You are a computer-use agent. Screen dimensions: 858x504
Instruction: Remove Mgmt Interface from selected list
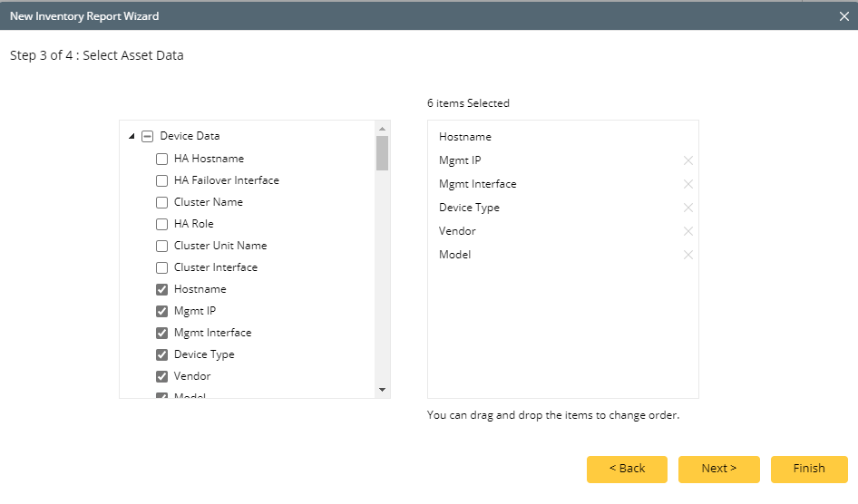coord(688,184)
